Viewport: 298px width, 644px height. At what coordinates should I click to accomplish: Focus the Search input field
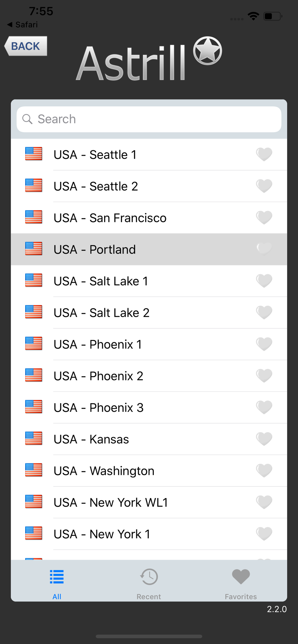[149, 119]
